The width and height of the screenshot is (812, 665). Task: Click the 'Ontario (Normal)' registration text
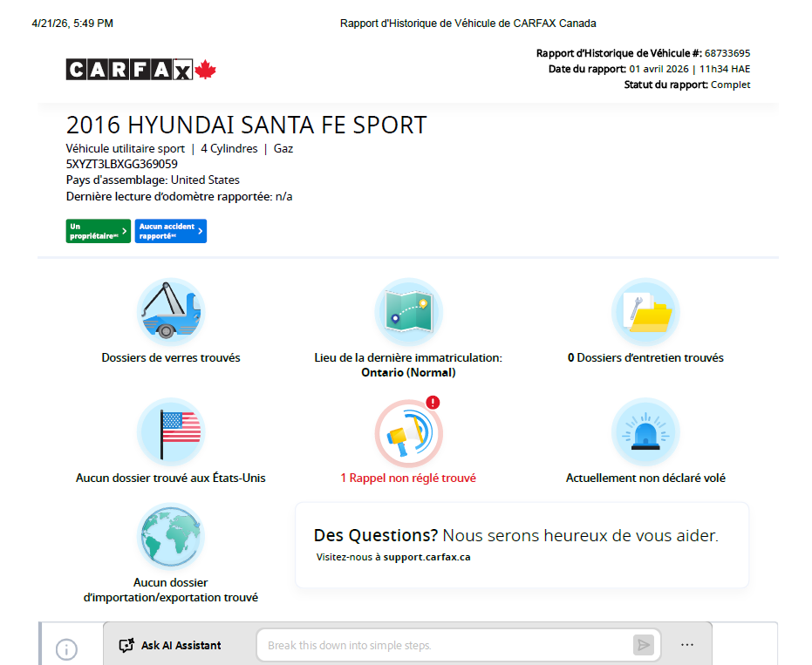pos(408,373)
